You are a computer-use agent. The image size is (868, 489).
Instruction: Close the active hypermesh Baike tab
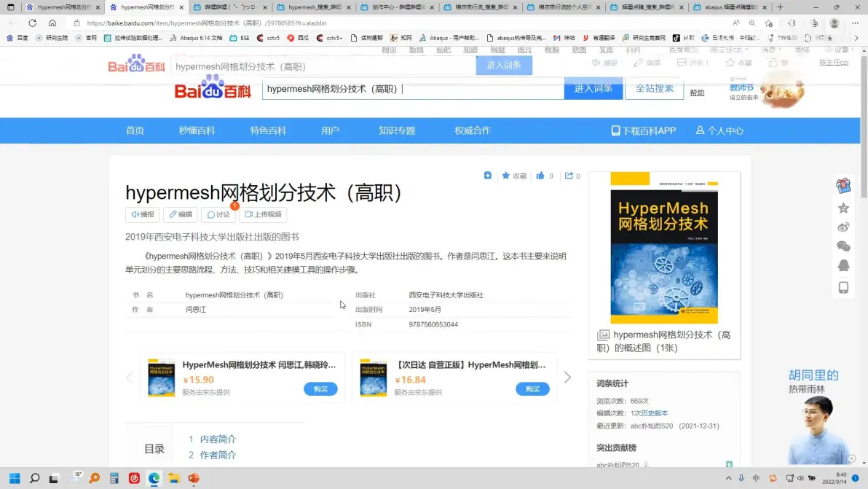click(181, 7)
